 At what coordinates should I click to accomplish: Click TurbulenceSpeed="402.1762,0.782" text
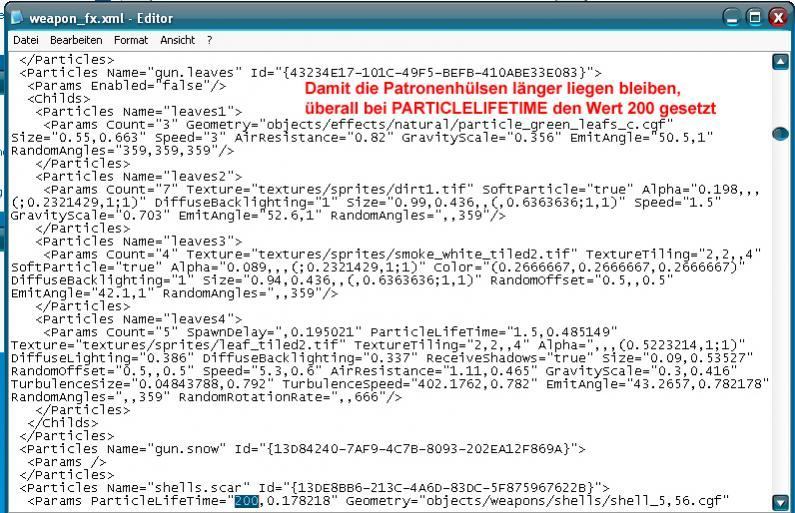pyautogui.click(x=410, y=384)
